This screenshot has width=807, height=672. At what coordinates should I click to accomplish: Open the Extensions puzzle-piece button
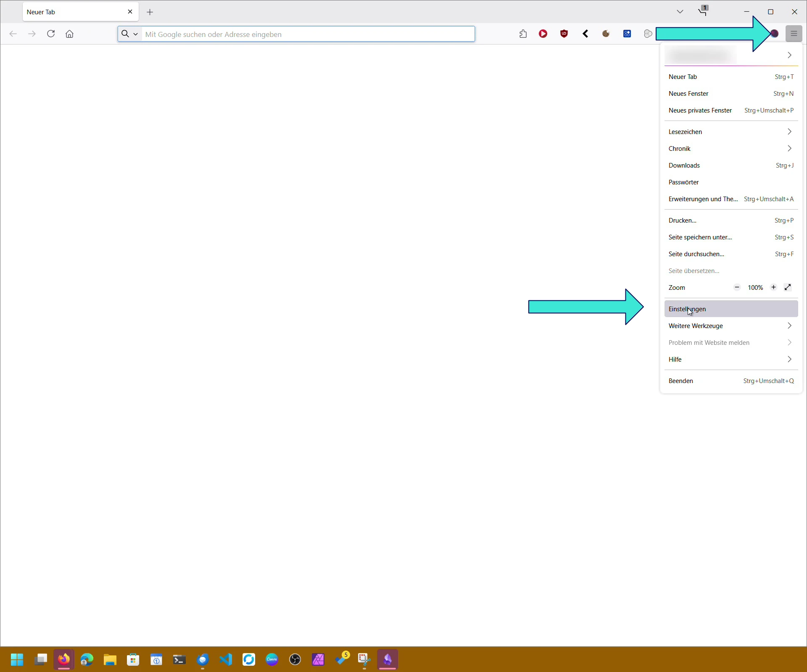[x=523, y=34]
